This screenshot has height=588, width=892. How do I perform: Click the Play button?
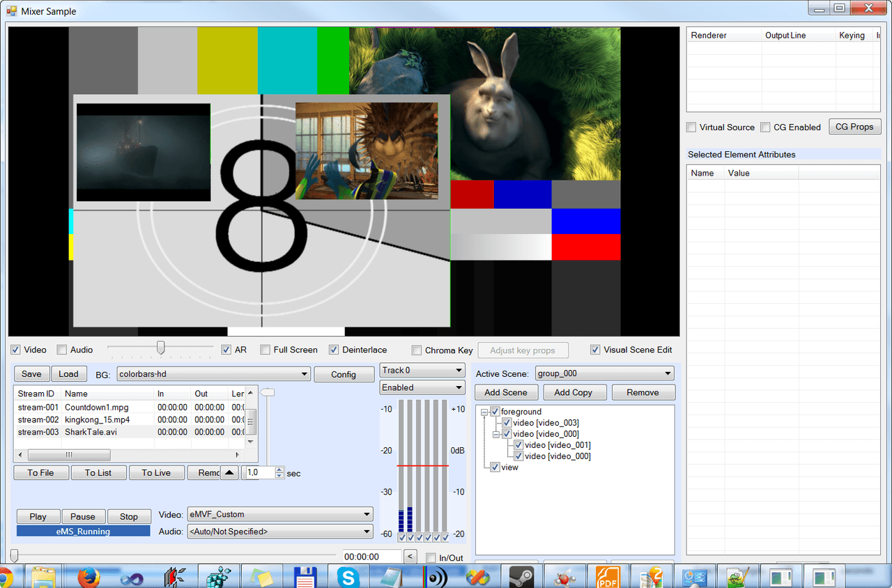38,516
